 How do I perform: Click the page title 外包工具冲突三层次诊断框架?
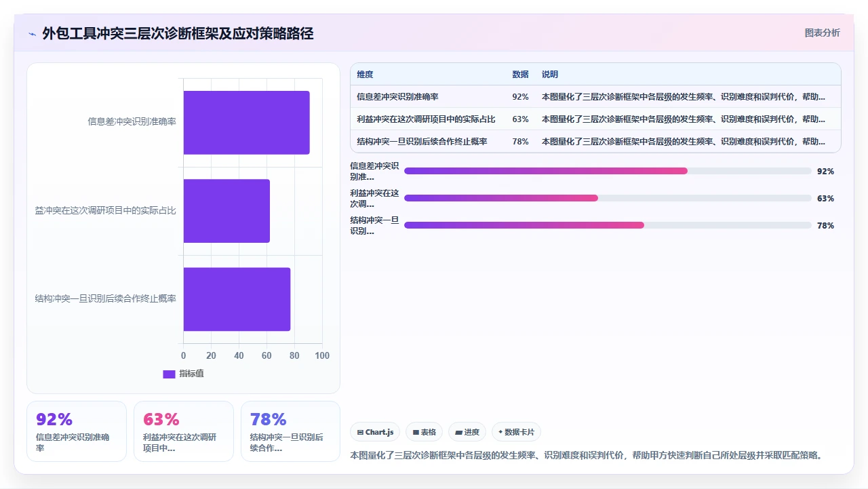coord(178,33)
